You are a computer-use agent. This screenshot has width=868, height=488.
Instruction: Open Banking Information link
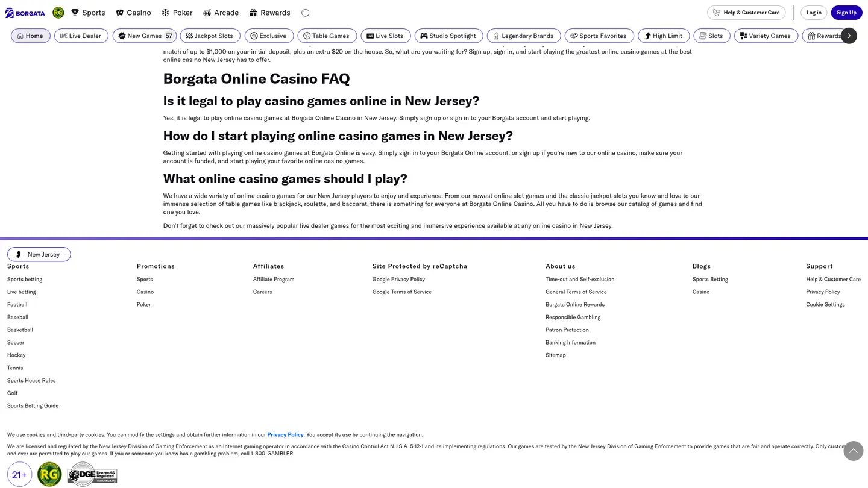[x=570, y=342]
